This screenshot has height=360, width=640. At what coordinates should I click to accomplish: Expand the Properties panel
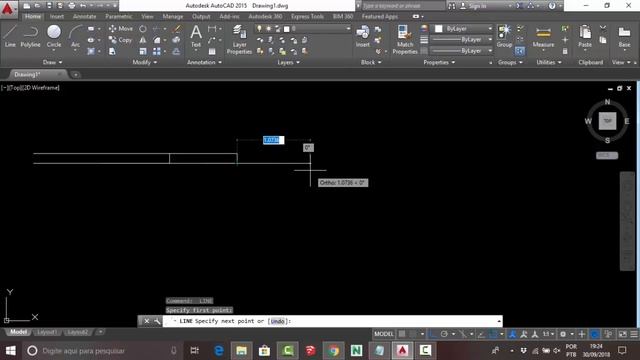click(439, 62)
